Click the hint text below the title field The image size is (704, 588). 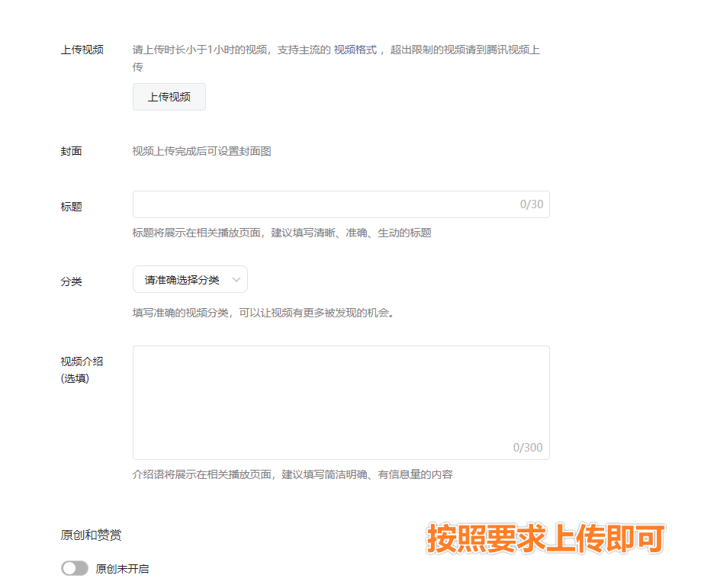(x=281, y=233)
